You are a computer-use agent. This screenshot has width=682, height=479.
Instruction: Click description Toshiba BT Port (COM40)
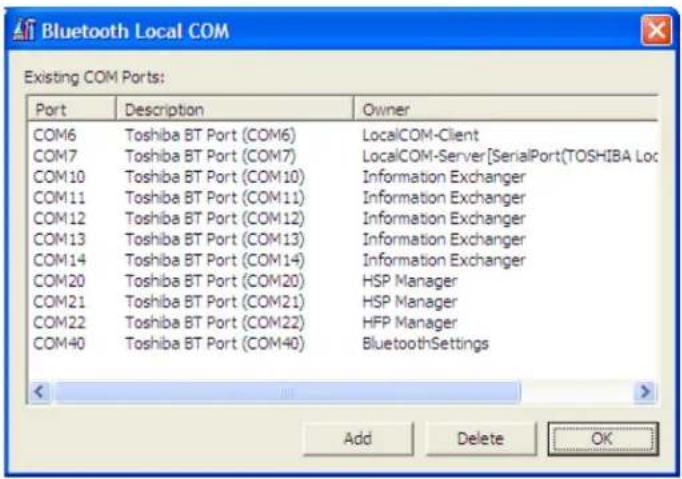tap(215, 344)
